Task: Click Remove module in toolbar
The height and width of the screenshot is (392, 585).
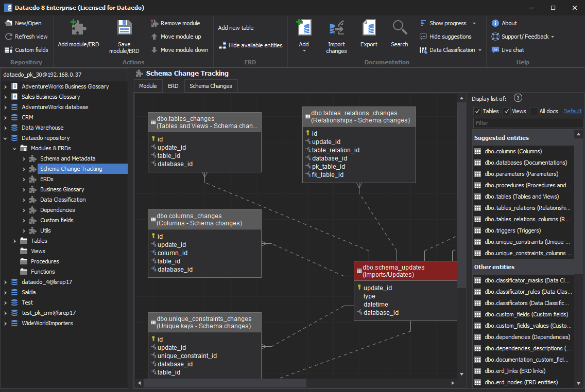Action: (x=175, y=23)
